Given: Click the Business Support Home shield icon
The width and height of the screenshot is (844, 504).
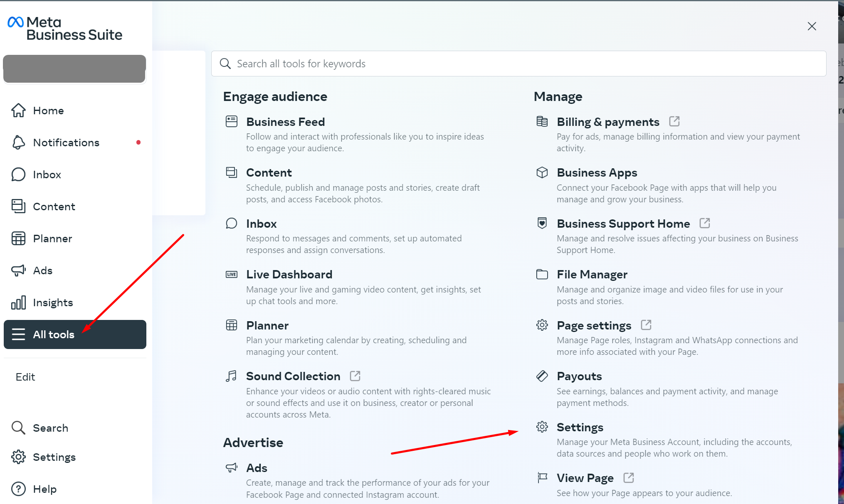Looking at the screenshot, I should (x=542, y=223).
